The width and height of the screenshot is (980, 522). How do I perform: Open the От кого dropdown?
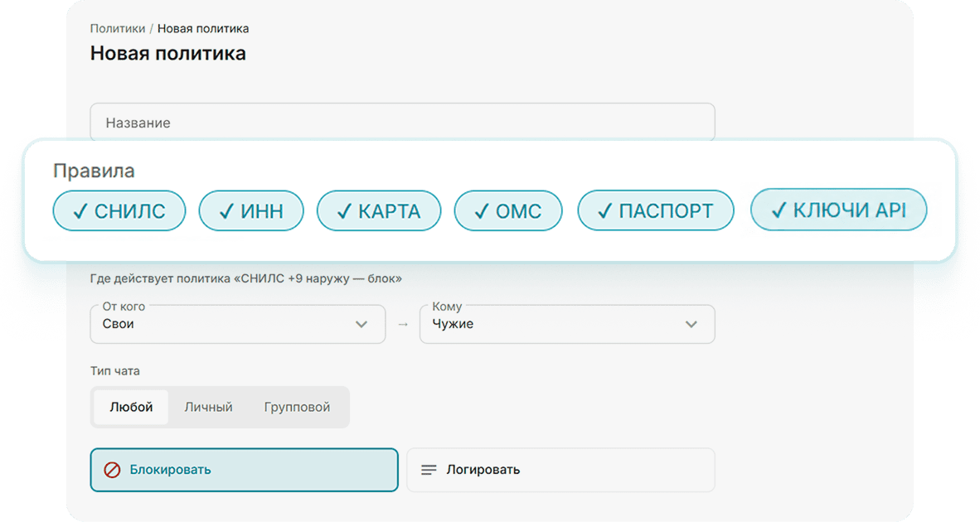[x=237, y=324]
